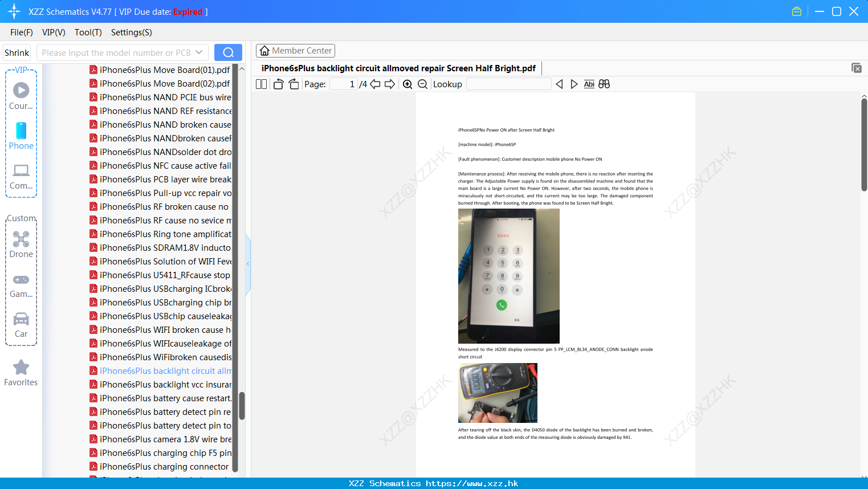Expand model number dropdown arrow

pyautogui.click(x=199, y=52)
